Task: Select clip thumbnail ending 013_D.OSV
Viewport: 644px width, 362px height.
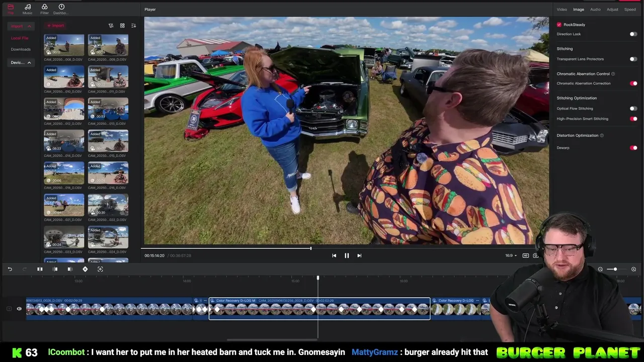Action: tap(108, 109)
